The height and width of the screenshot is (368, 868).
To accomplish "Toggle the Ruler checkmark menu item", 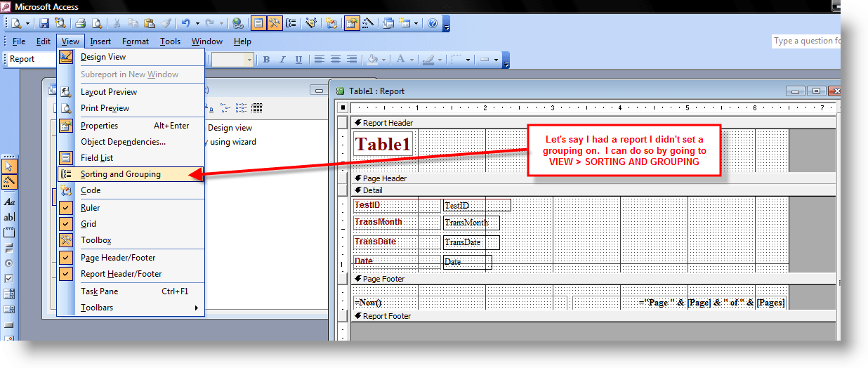I will (x=131, y=208).
